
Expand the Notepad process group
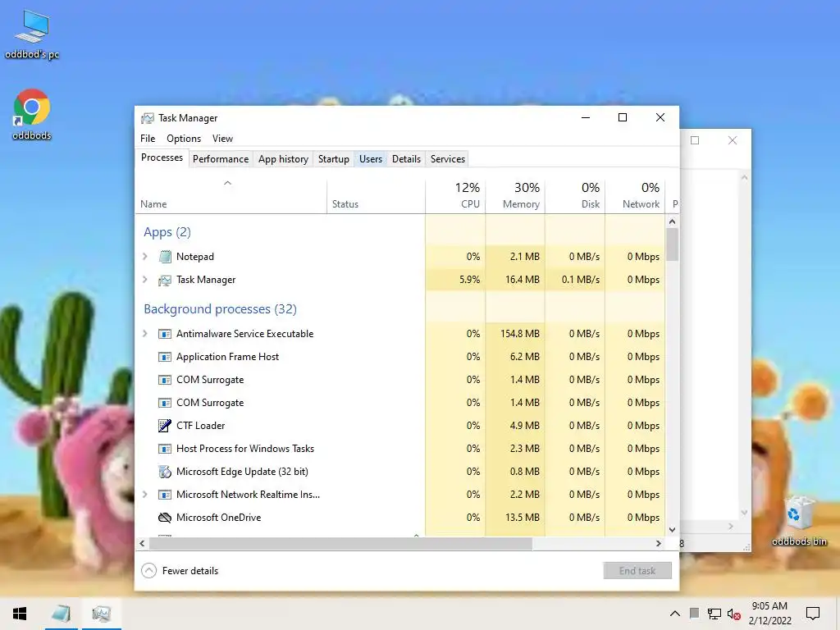tap(144, 257)
